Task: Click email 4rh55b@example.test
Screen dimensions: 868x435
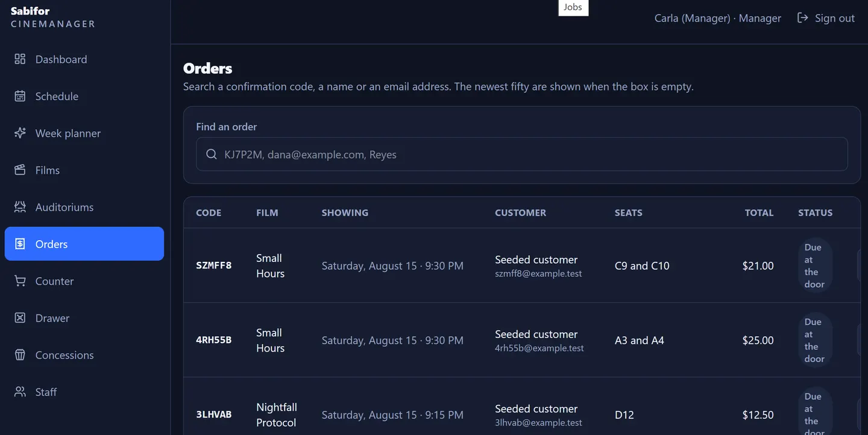Action: (539, 348)
